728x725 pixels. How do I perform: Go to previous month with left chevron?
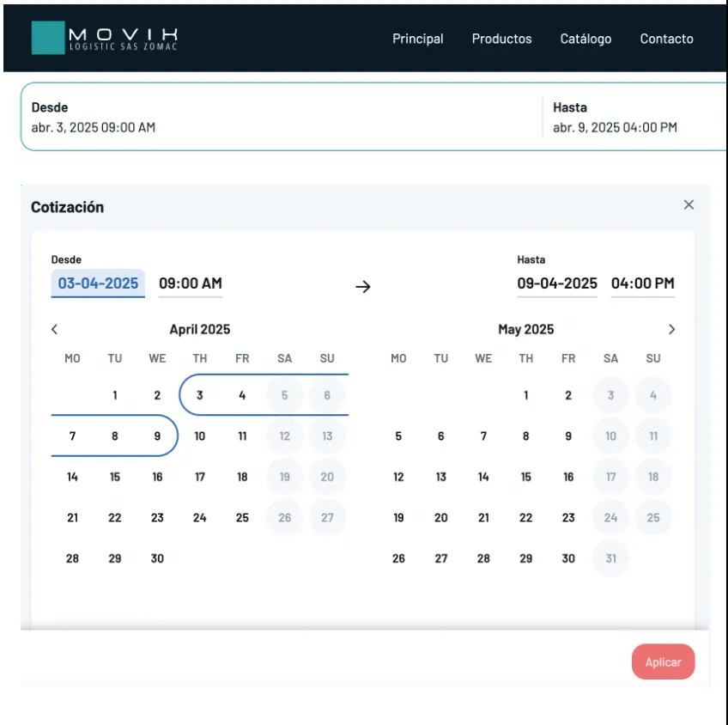click(x=55, y=330)
